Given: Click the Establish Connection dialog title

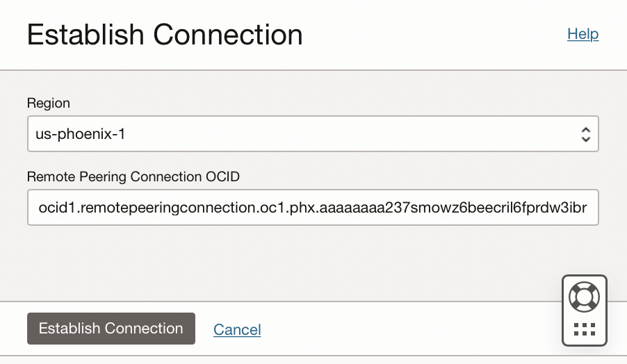Looking at the screenshot, I should click(165, 35).
